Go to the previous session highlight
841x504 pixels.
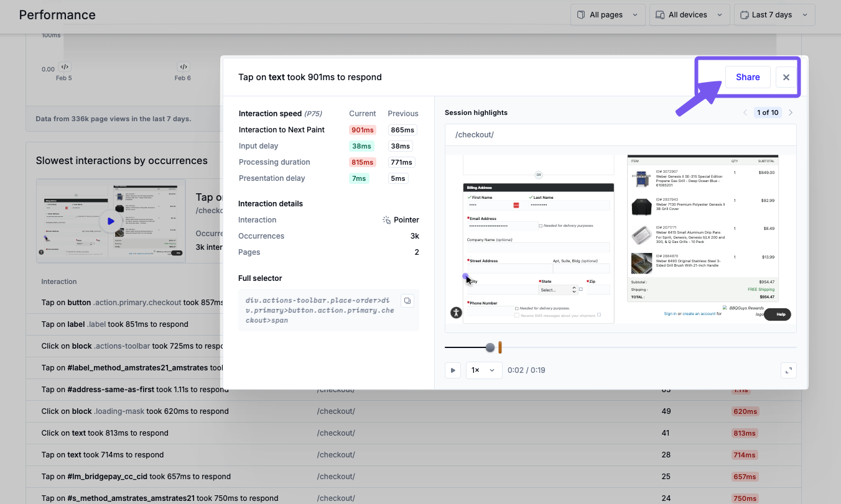745,112
